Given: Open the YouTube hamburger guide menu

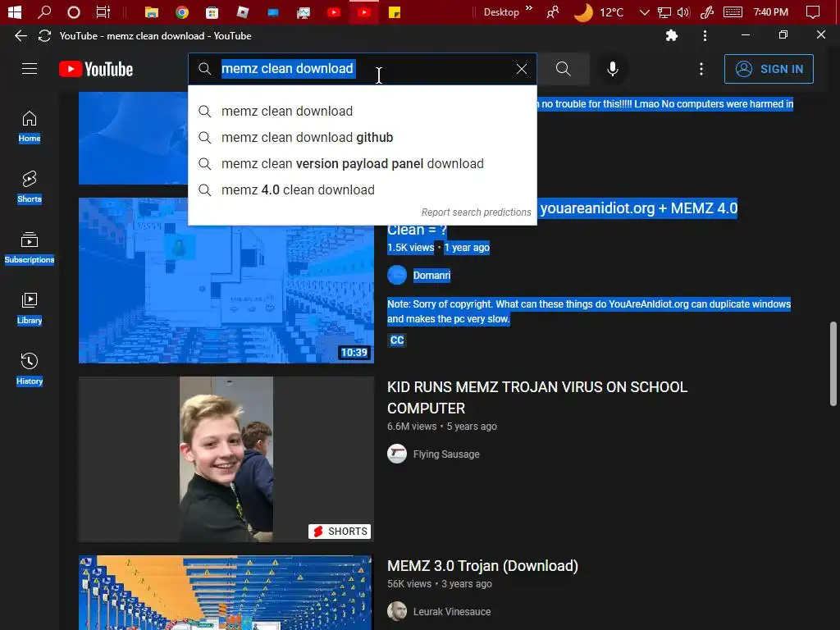Looking at the screenshot, I should [30, 69].
